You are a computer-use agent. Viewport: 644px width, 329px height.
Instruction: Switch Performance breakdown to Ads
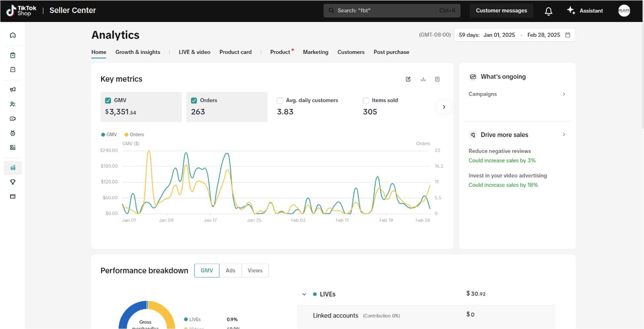[x=230, y=271]
